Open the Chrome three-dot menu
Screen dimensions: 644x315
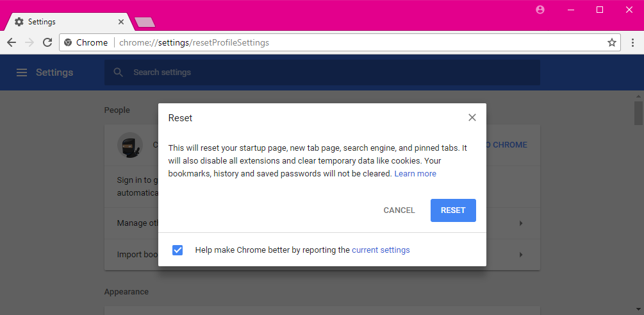tap(632, 42)
